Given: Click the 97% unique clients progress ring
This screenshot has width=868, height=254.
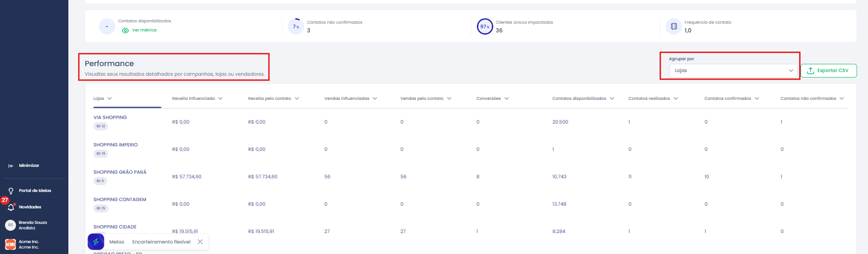Looking at the screenshot, I should tap(485, 26).
